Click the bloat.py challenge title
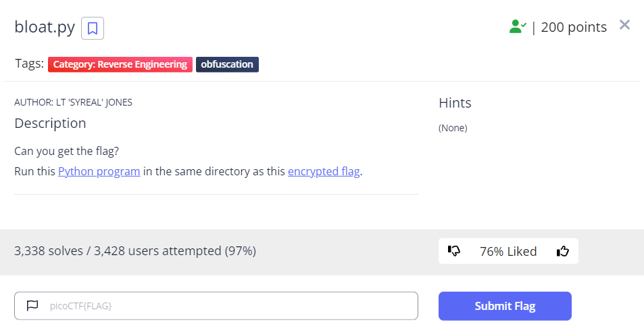 (x=45, y=27)
